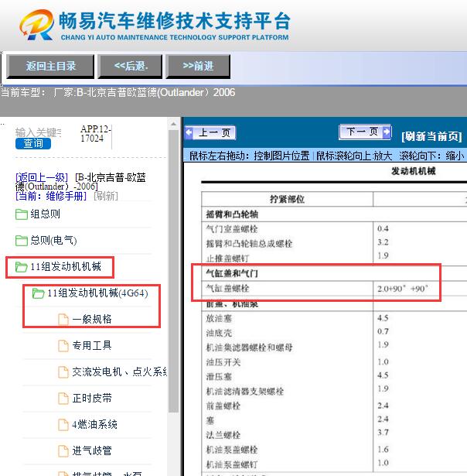Click the 刷新 link in sidebar
The image size is (467, 476).
click(106, 196)
